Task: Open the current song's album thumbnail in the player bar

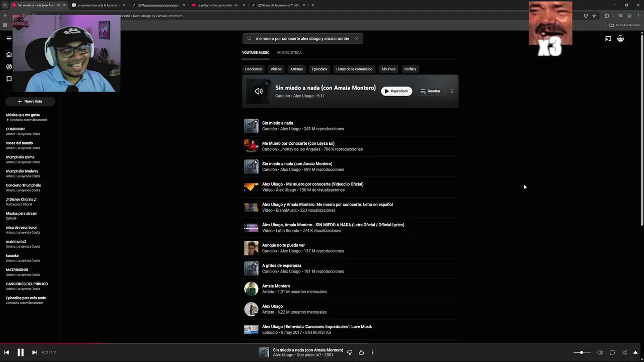Action: coord(264,352)
